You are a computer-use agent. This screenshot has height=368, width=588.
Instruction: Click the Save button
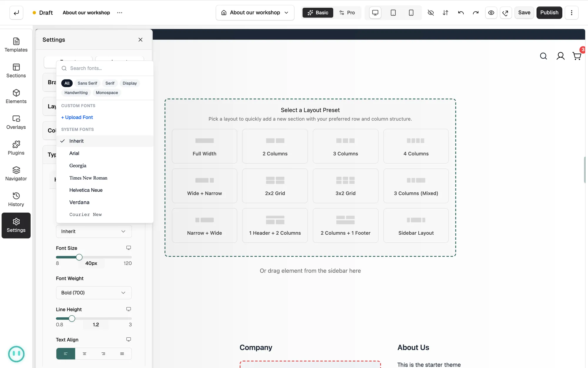pyautogui.click(x=524, y=13)
